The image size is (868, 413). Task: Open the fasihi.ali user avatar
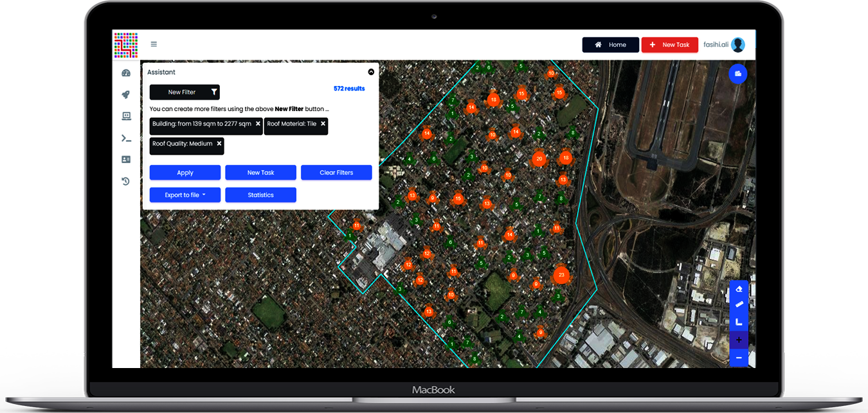pyautogui.click(x=738, y=45)
